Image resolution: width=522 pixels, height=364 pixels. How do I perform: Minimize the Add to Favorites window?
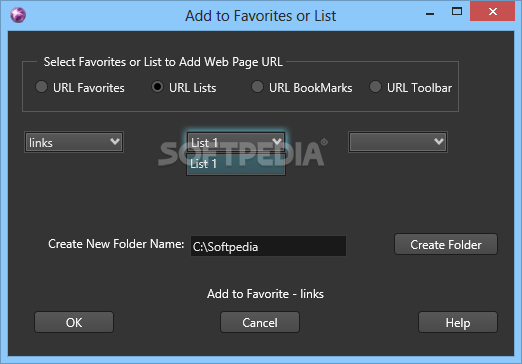(x=430, y=13)
